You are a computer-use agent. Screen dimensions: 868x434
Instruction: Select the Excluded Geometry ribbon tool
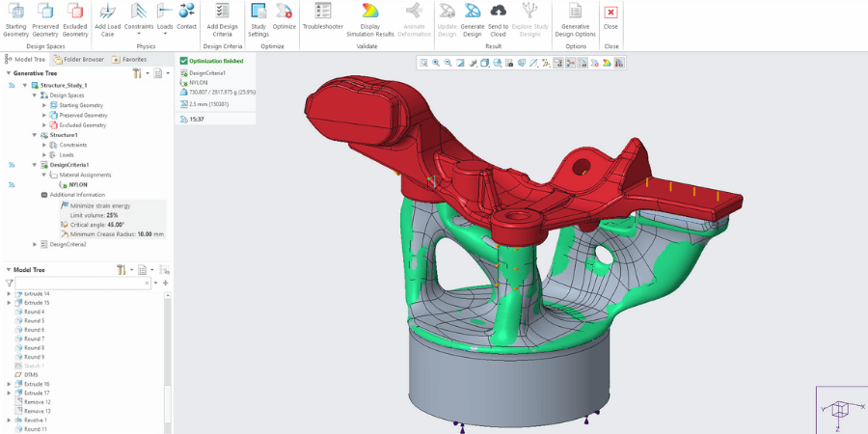(x=75, y=12)
